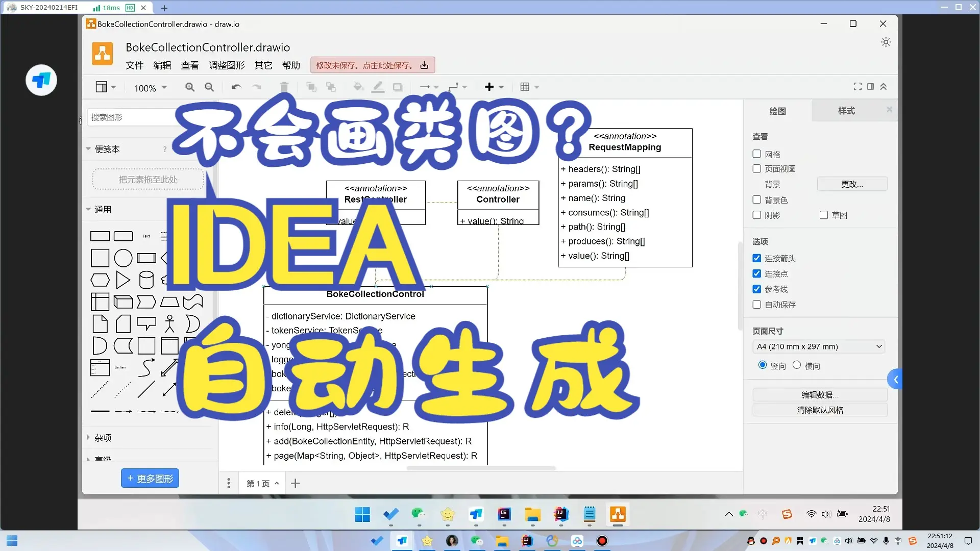Click the page options three-dot icon
The image size is (980, 551).
tap(229, 483)
